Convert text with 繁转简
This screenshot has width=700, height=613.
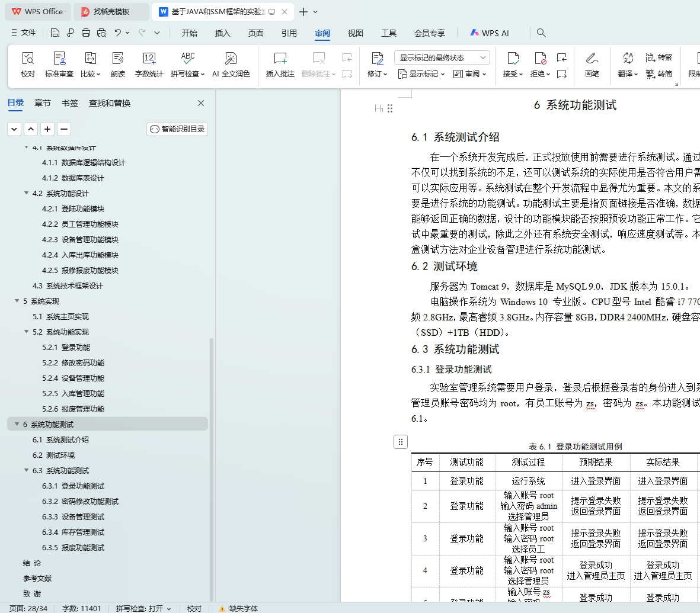[659, 74]
